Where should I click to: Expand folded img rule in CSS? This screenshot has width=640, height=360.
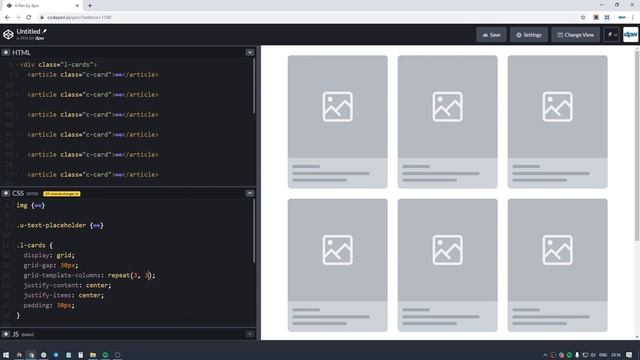38,205
